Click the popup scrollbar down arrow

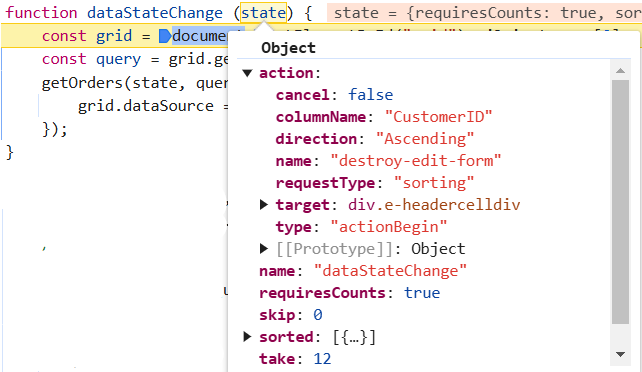pos(620,354)
